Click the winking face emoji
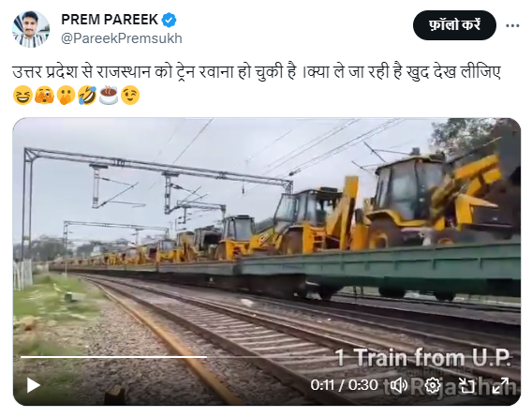Viewport: 532px width, 417px height. click(x=130, y=96)
